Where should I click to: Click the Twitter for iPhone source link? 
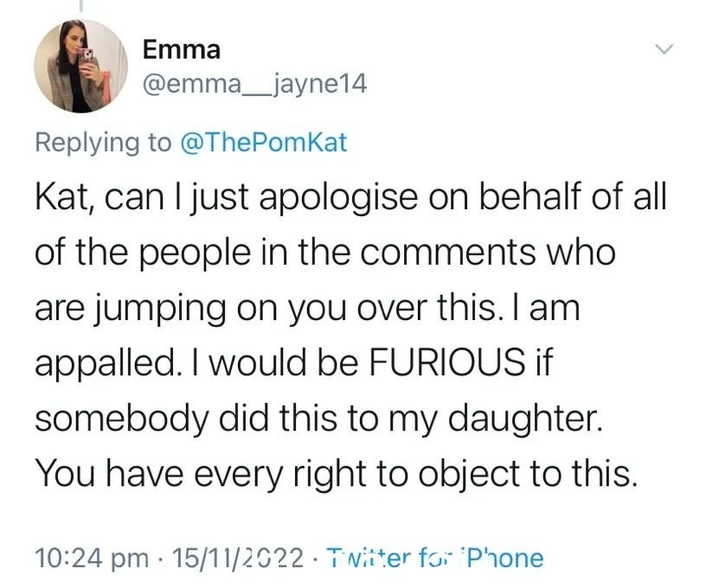tap(434, 558)
